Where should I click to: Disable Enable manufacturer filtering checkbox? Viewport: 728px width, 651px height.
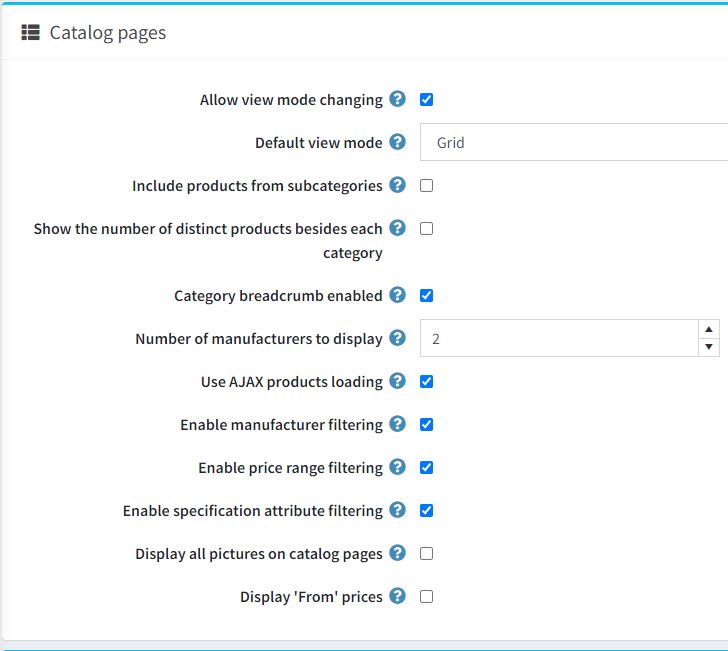(427, 424)
